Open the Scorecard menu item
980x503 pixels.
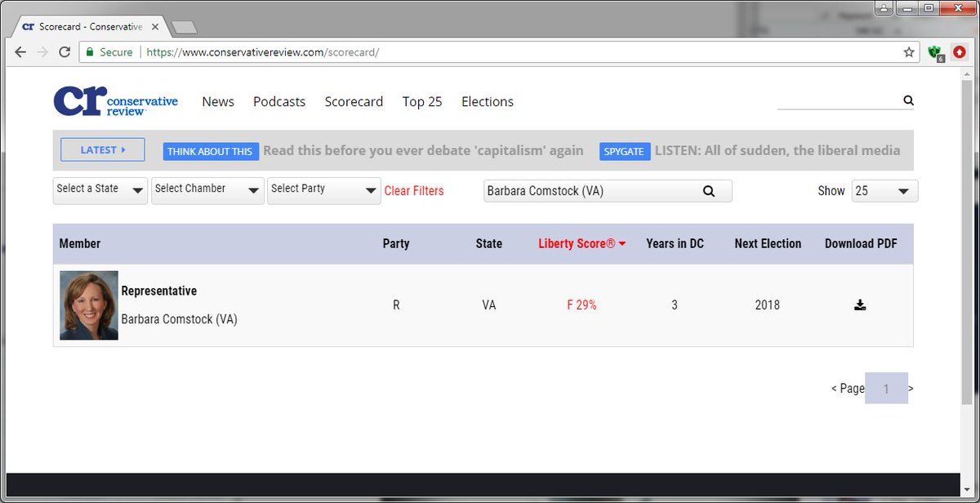click(354, 101)
